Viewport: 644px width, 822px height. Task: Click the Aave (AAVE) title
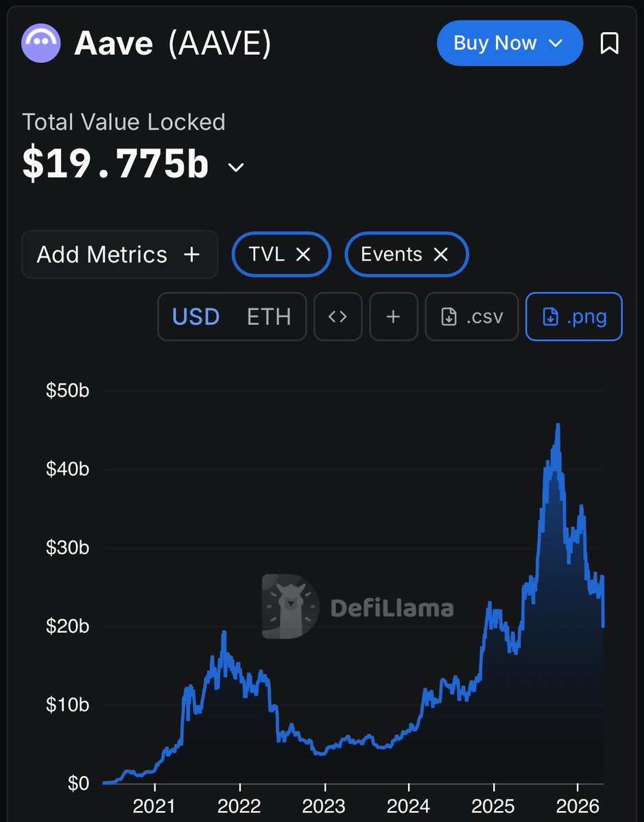[173, 44]
